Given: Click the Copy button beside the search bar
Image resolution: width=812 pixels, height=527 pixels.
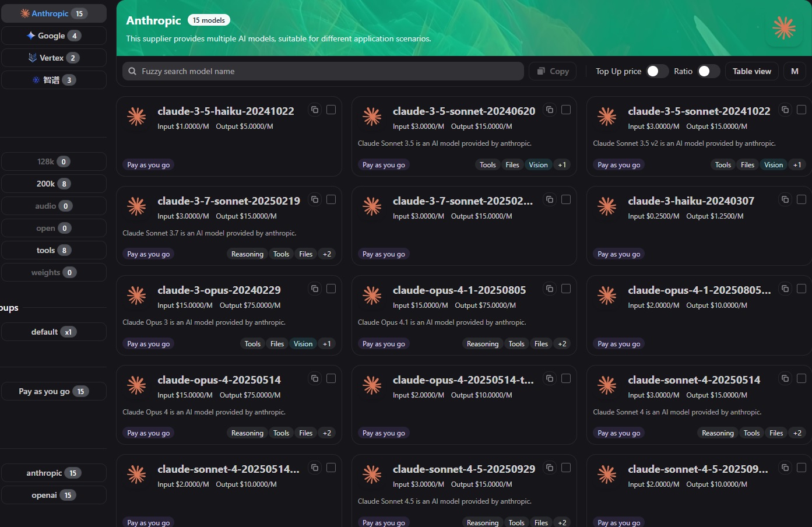Looking at the screenshot, I should 553,71.
